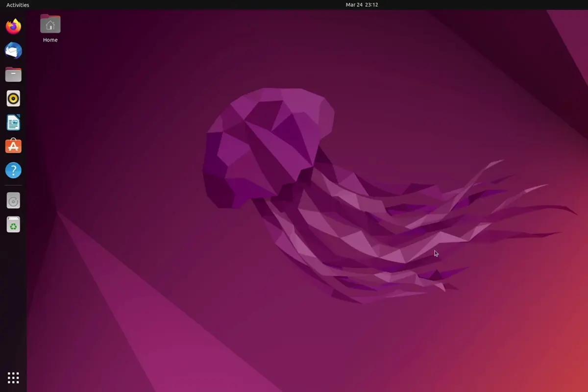Click Activities in the top bar

[x=18, y=5]
